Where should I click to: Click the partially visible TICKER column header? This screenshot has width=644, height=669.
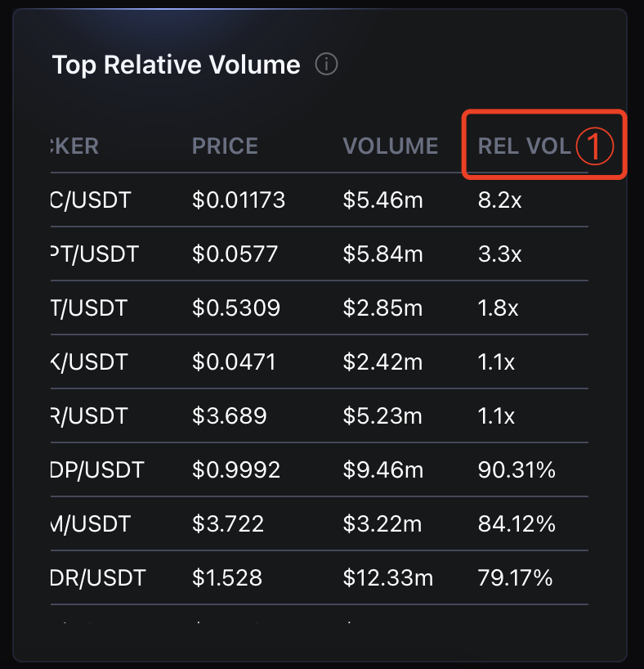click(74, 146)
